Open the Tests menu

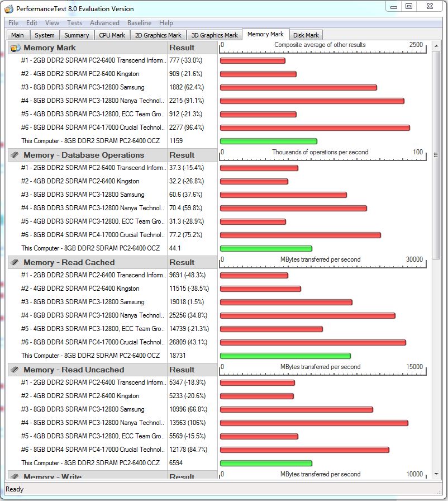(74, 23)
